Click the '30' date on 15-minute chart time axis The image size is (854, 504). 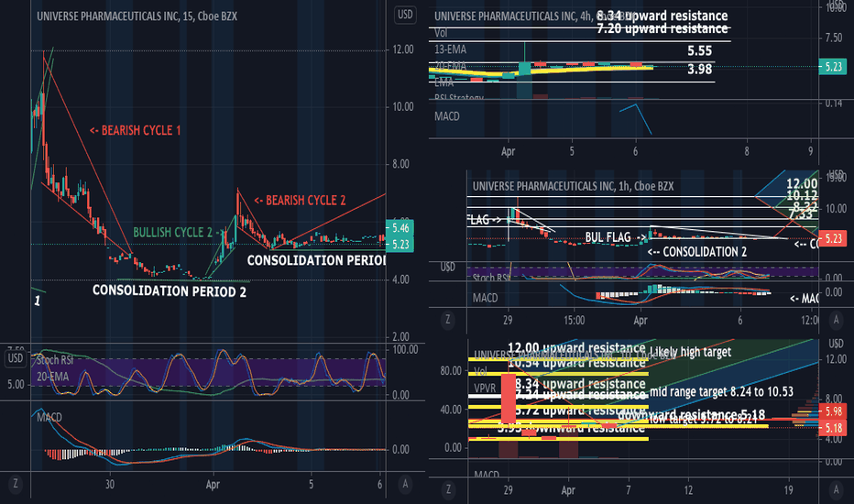[110, 485]
